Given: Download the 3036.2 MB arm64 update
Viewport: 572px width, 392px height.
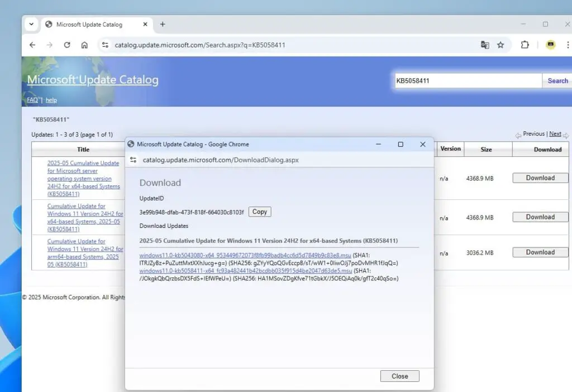Looking at the screenshot, I should pos(540,252).
